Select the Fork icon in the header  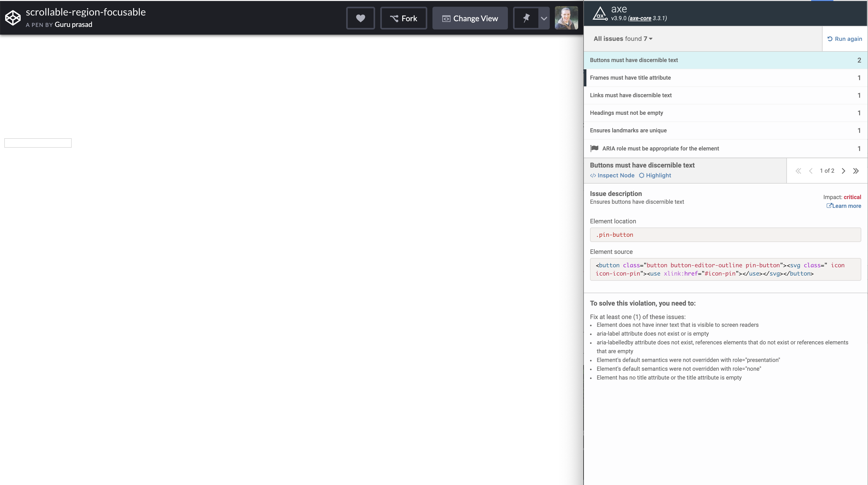point(394,18)
